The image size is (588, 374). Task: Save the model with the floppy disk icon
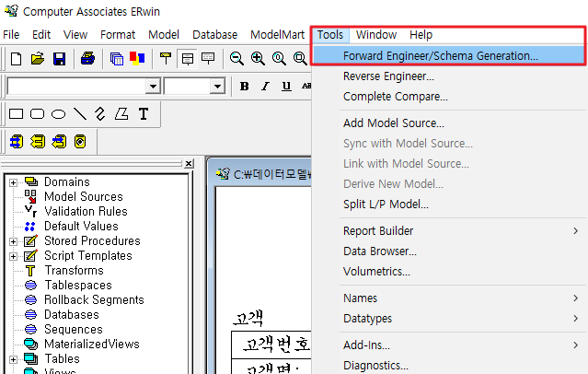click(x=59, y=59)
